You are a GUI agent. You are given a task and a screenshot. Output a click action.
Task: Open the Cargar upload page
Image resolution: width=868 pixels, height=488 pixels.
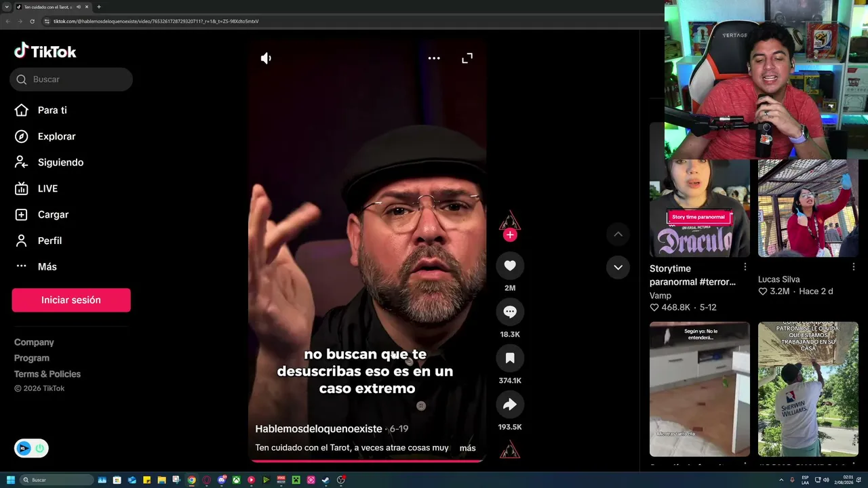click(41, 215)
